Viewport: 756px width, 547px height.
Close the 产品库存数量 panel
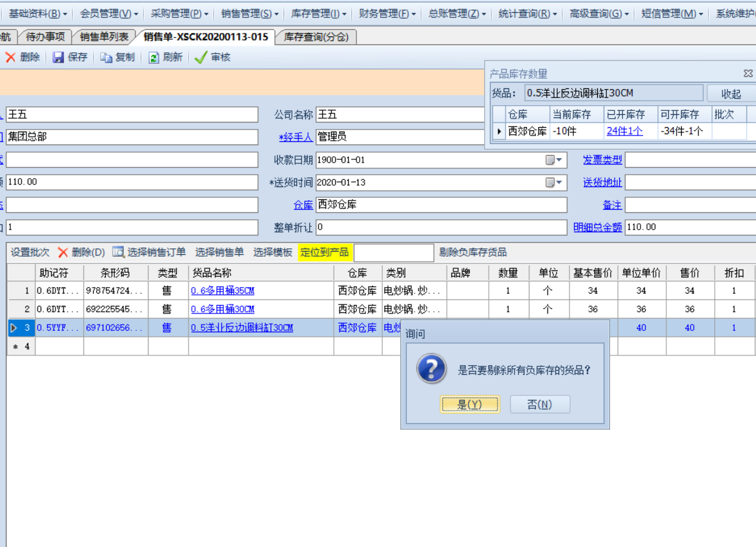pos(748,74)
